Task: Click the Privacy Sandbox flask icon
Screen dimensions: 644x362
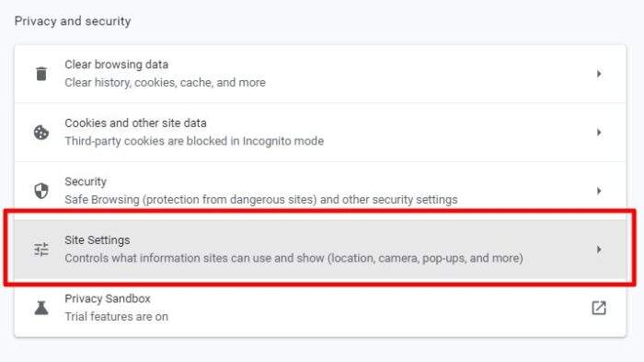Action: point(41,308)
